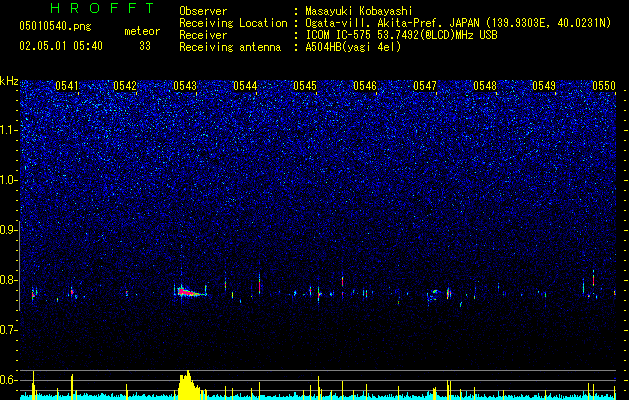Click the 0543 time marker
The height and width of the screenshot is (400, 629).
click(x=185, y=86)
